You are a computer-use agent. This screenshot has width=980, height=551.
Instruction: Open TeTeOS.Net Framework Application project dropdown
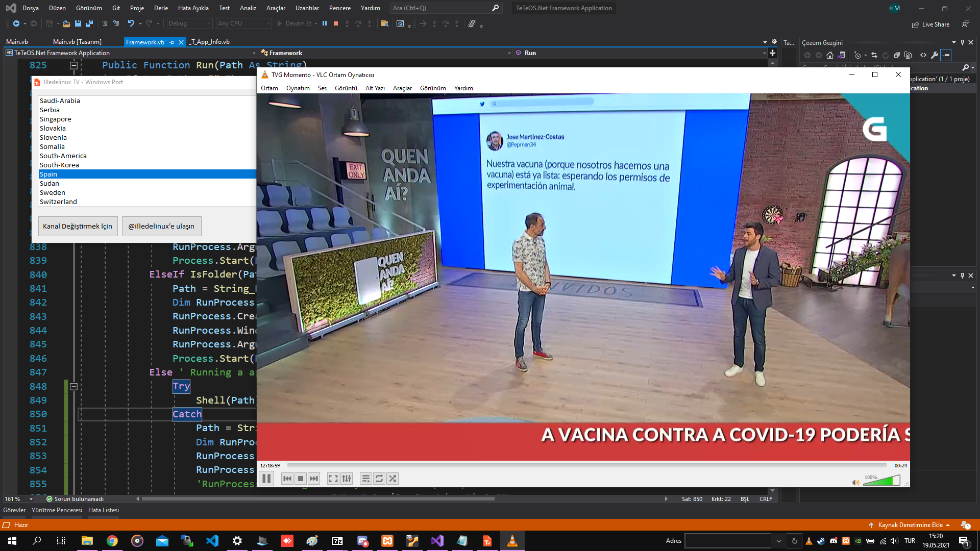130,53
